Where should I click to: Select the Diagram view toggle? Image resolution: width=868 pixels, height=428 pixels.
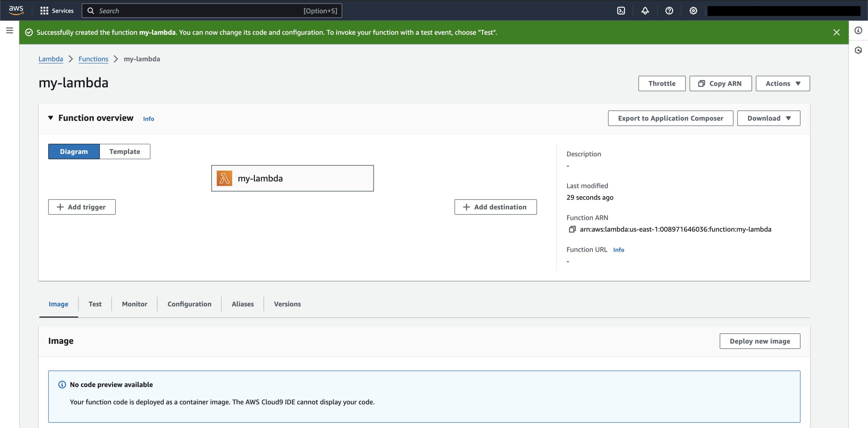(74, 151)
